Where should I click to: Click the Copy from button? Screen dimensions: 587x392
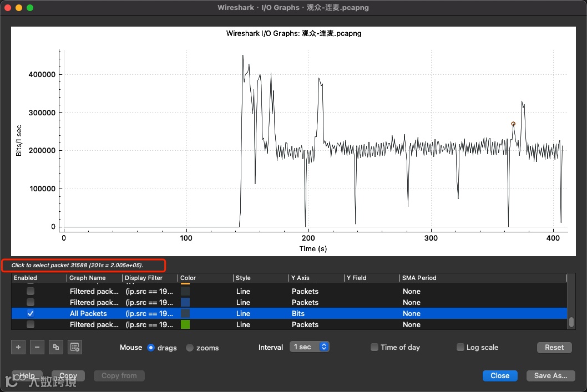coord(119,375)
